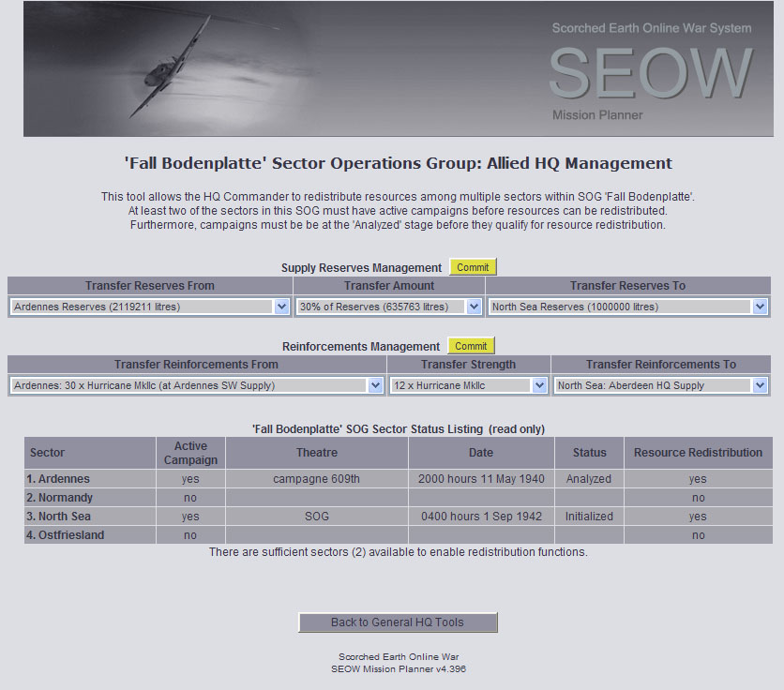This screenshot has height=690, width=784.
Task: Click Commit button for Reinforcements Management
Action: 471,346
